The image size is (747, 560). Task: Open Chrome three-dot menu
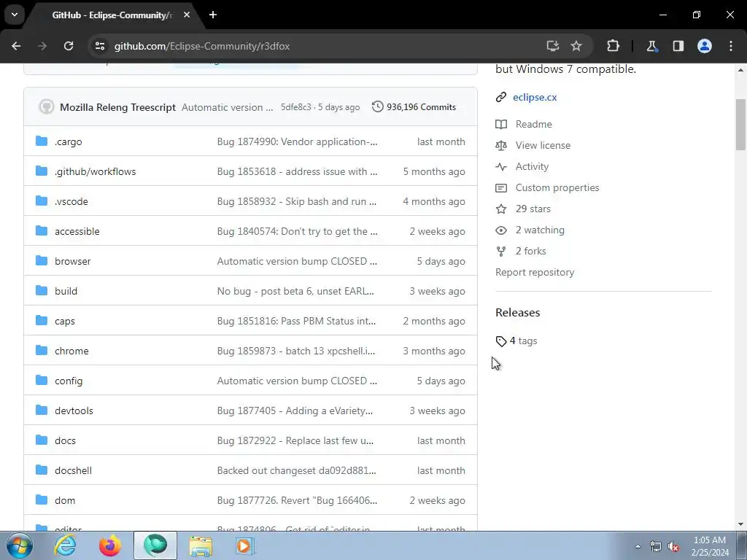(x=731, y=46)
